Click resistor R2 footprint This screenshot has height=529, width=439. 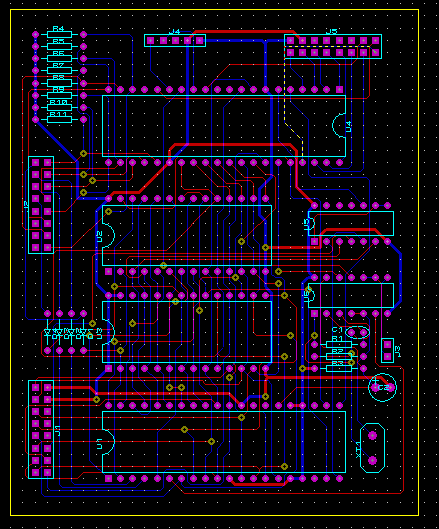(339, 357)
